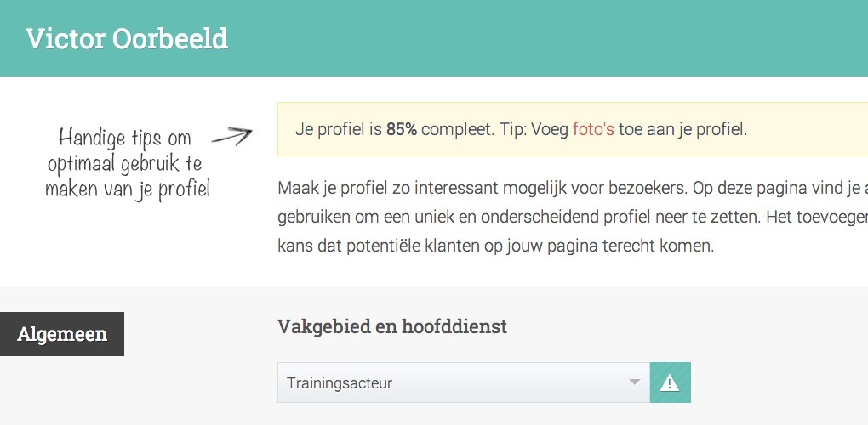Viewport: 868px width, 425px height.
Task: Click the handwritten words maken van je profiel
Action: coord(128,190)
